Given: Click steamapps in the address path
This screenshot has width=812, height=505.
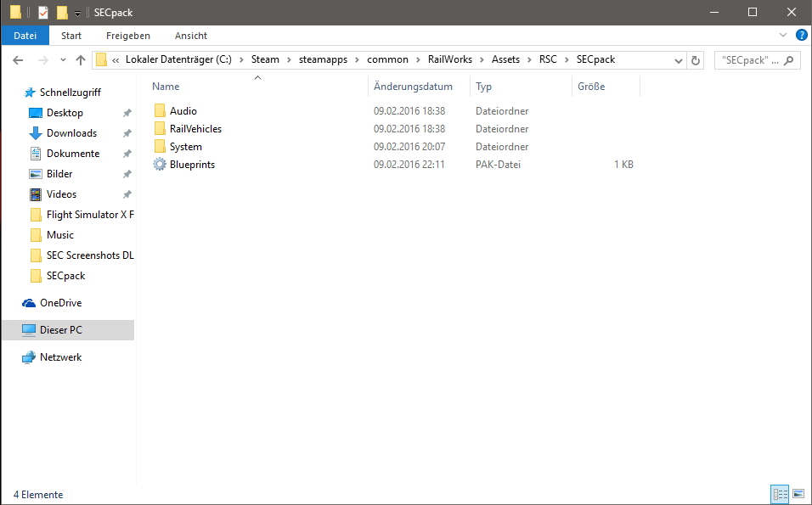Looking at the screenshot, I should 323,59.
